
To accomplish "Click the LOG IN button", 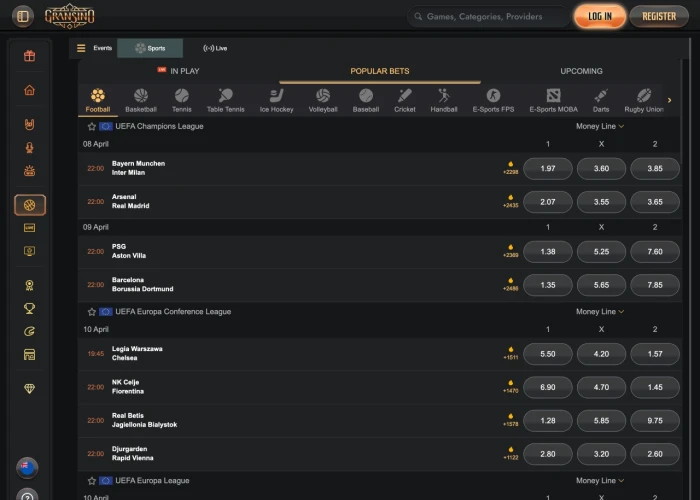I will point(600,17).
